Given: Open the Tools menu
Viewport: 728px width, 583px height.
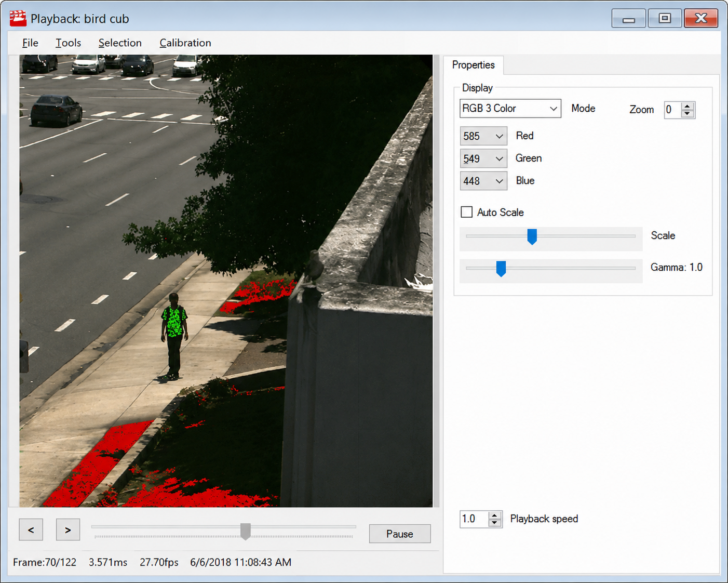Looking at the screenshot, I should (68, 43).
